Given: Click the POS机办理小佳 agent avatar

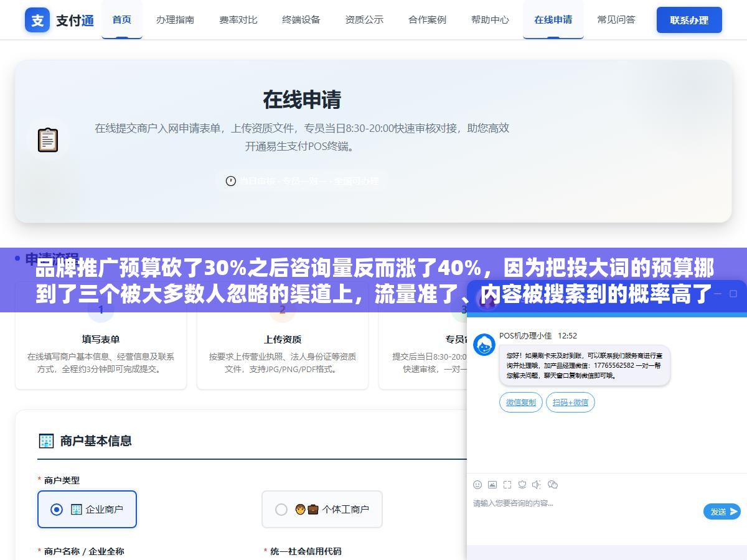Looking at the screenshot, I should point(484,345).
